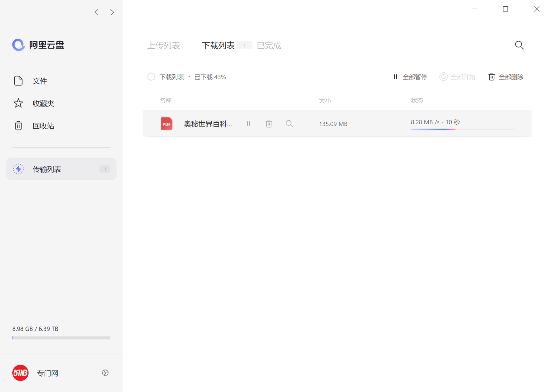Click the red PDF file icon
This screenshot has height=392, width=552.
166,124
